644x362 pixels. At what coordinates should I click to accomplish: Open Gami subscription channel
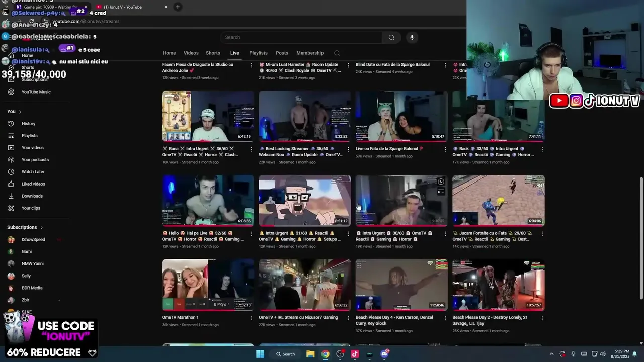coord(27,251)
